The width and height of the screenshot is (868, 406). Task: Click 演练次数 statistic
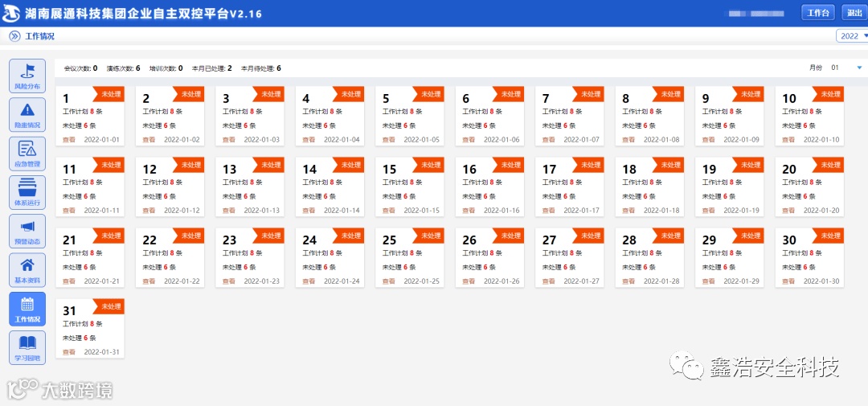point(124,68)
